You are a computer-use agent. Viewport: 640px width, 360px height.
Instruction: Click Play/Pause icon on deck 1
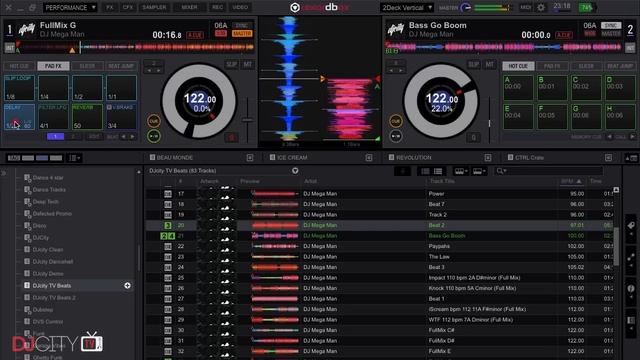[154, 136]
